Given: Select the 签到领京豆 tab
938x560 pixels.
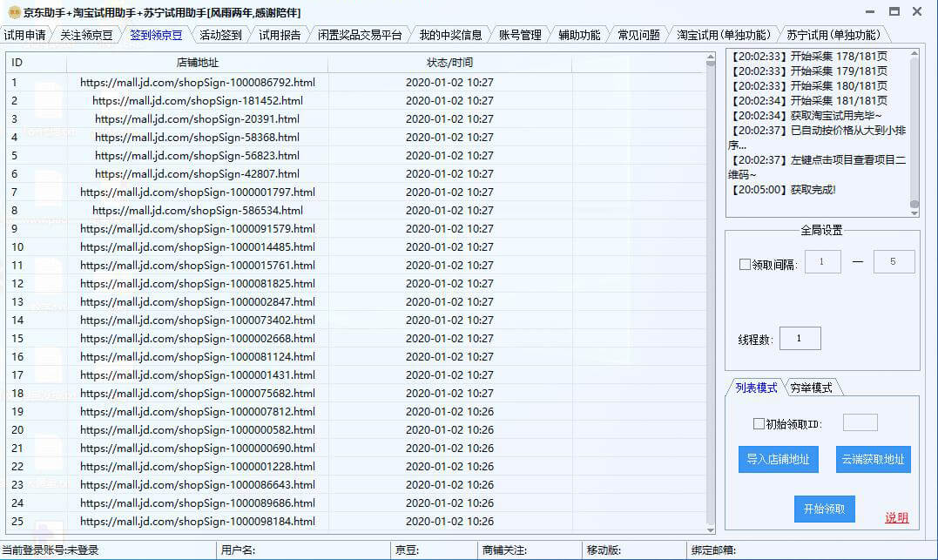Looking at the screenshot, I should pos(156,36).
